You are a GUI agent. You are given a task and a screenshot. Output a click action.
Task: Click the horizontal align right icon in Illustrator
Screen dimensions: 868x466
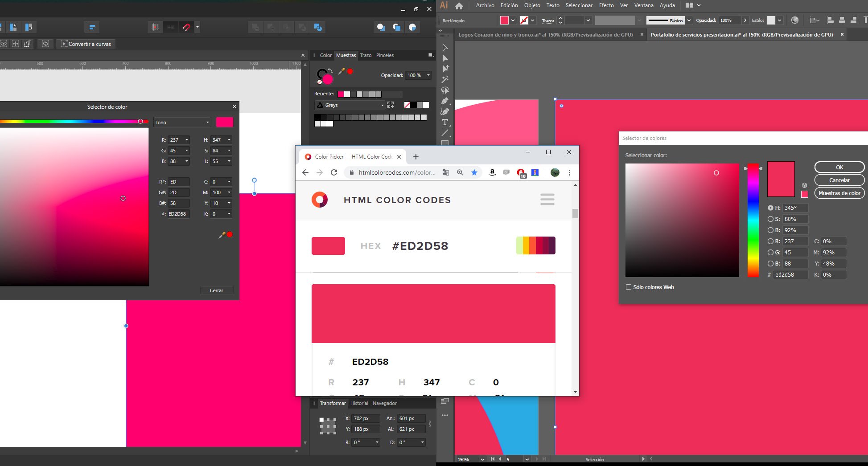(854, 20)
